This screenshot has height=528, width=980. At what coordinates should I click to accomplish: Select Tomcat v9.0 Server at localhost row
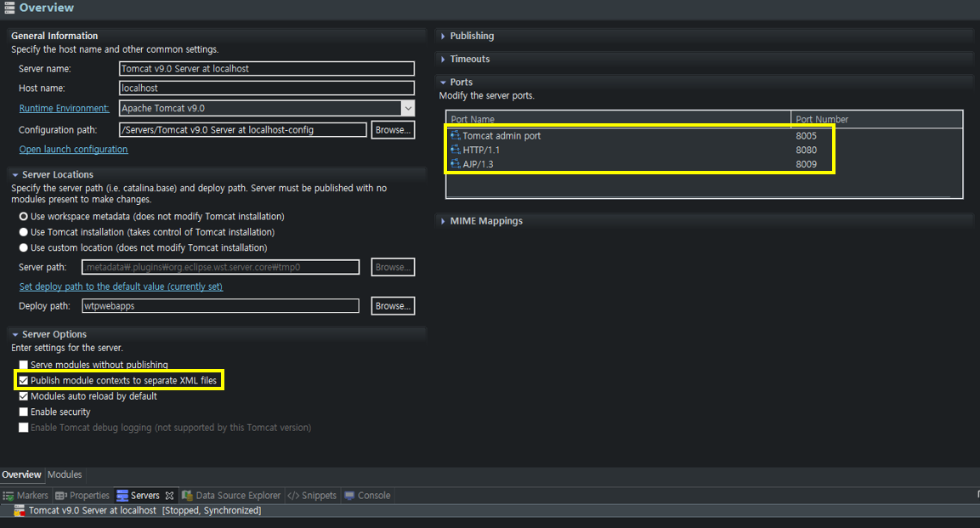(x=490, y=510)
